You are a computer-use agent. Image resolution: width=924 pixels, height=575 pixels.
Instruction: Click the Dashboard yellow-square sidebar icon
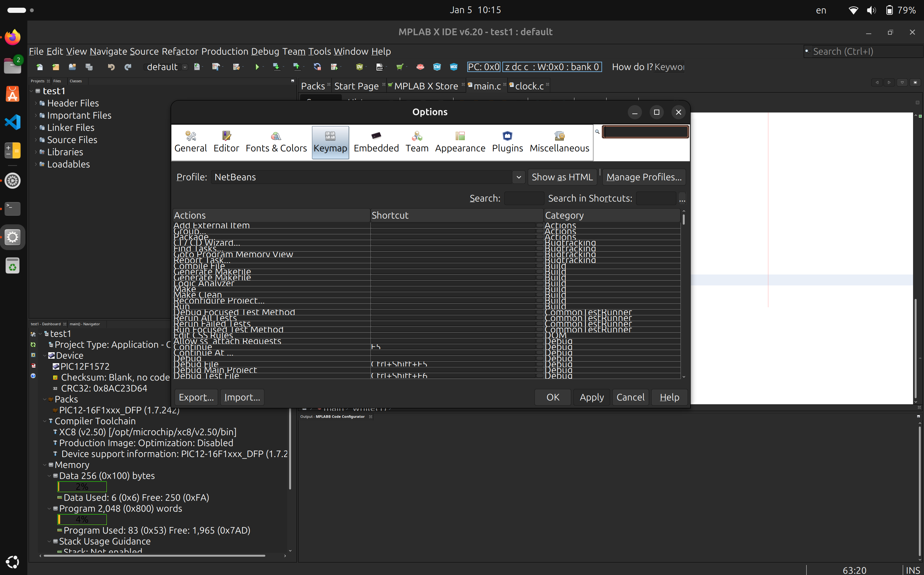[x=33, y=355]
